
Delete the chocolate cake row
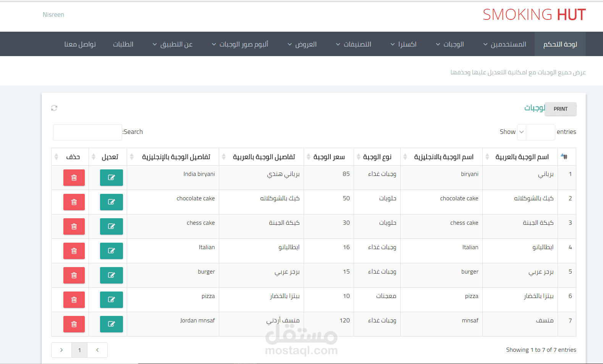click(74, 202)
